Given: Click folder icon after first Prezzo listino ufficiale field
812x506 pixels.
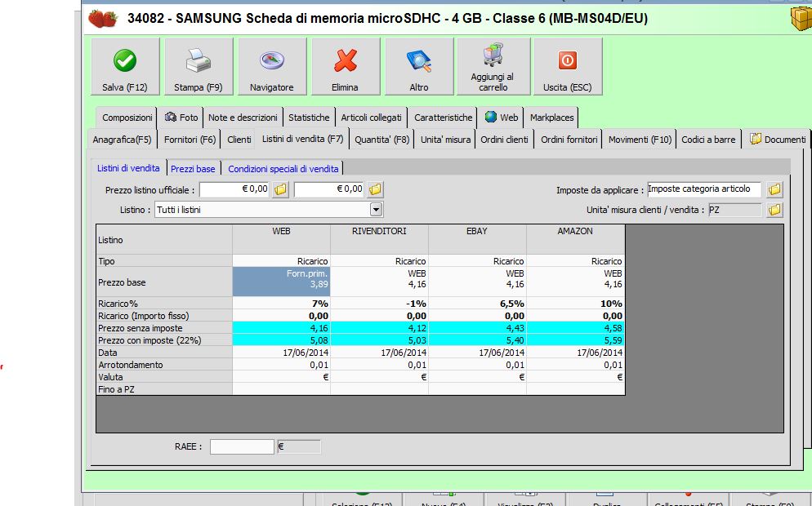Looking at the screenshot, I should point(281,189).
